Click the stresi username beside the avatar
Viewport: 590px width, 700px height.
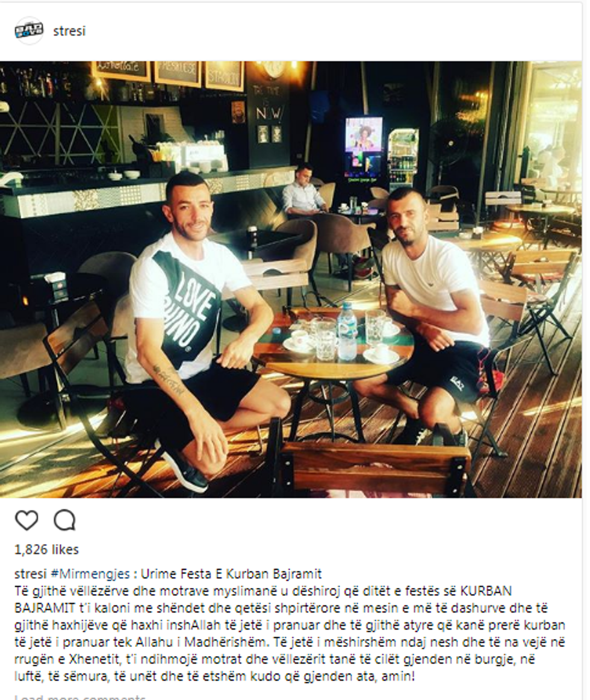pyautogui.click(x=69, y=31)
